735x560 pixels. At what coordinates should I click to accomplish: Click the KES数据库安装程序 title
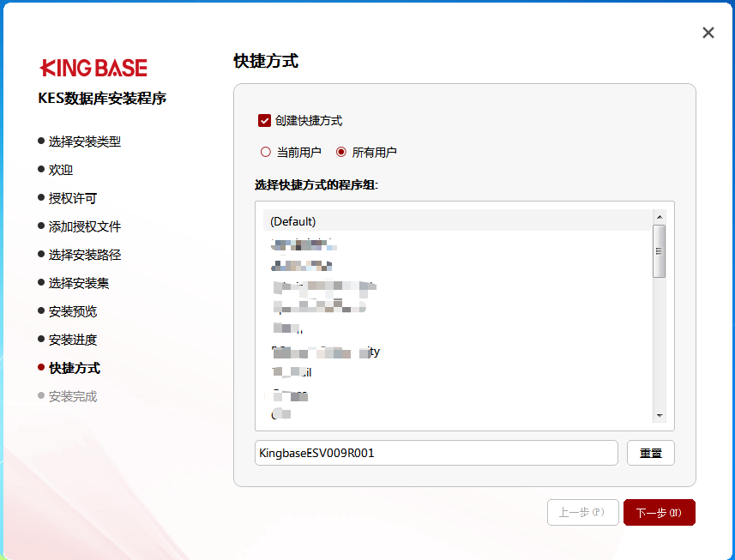102,99
